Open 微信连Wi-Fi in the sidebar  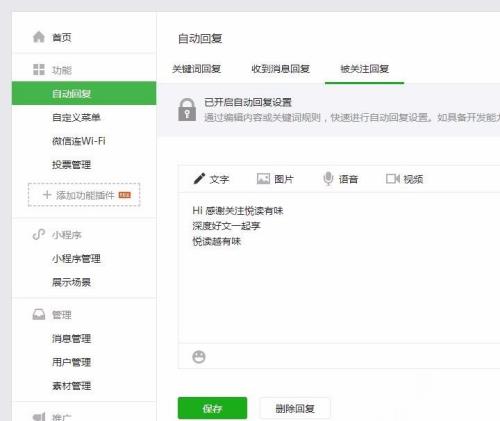79,141
